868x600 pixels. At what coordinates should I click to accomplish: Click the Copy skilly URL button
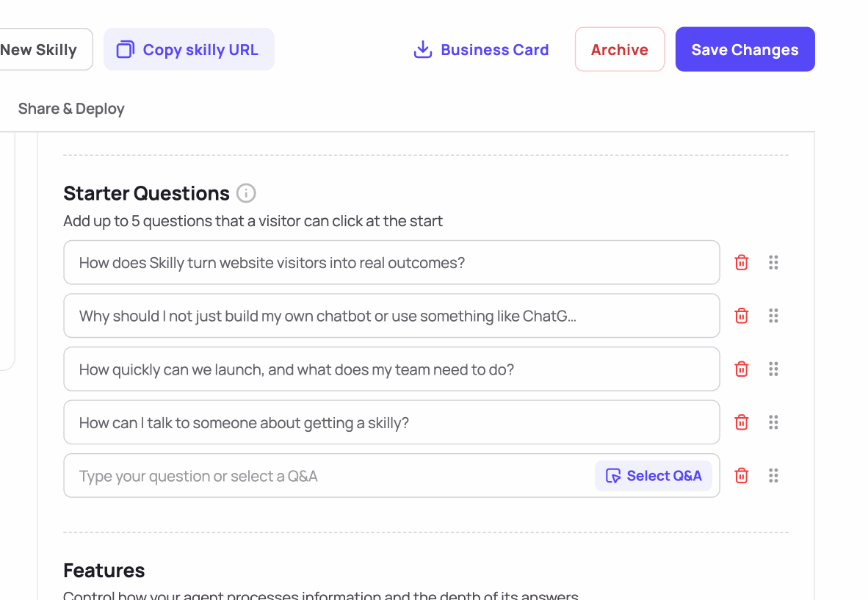(x=189, y=49)
